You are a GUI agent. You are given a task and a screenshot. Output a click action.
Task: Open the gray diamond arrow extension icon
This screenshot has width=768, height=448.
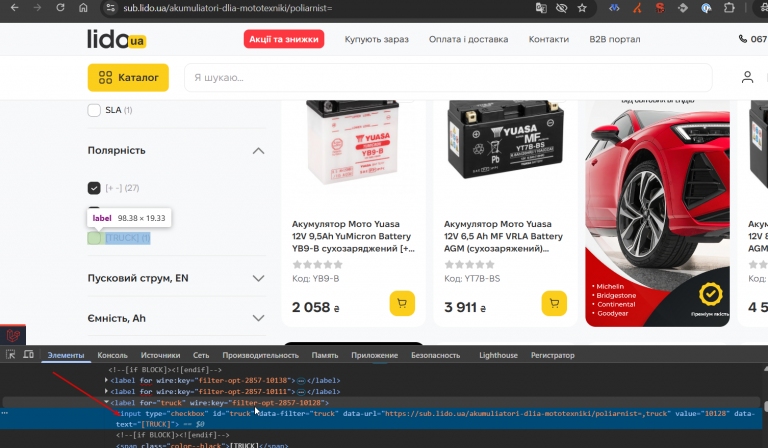[x=683, y=8]
